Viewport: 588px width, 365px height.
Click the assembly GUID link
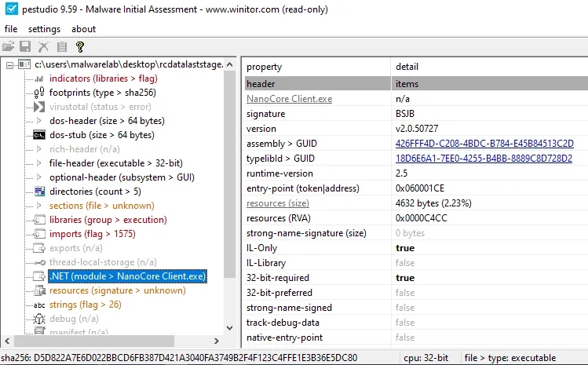pyautogui.click(x=484, y=144)
